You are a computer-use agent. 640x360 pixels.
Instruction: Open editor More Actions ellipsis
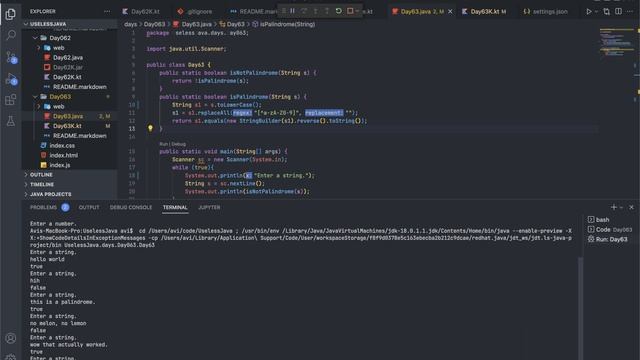pos(630,11)
